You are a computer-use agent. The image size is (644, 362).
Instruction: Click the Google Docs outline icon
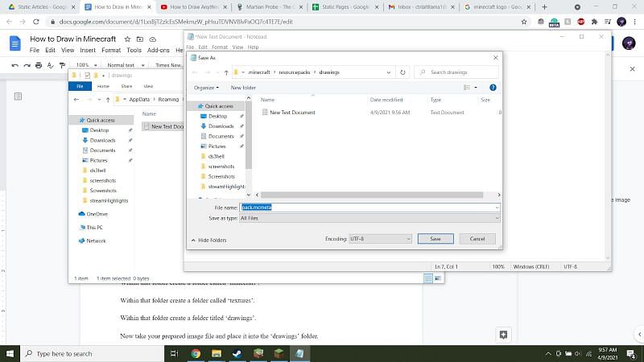19,97
